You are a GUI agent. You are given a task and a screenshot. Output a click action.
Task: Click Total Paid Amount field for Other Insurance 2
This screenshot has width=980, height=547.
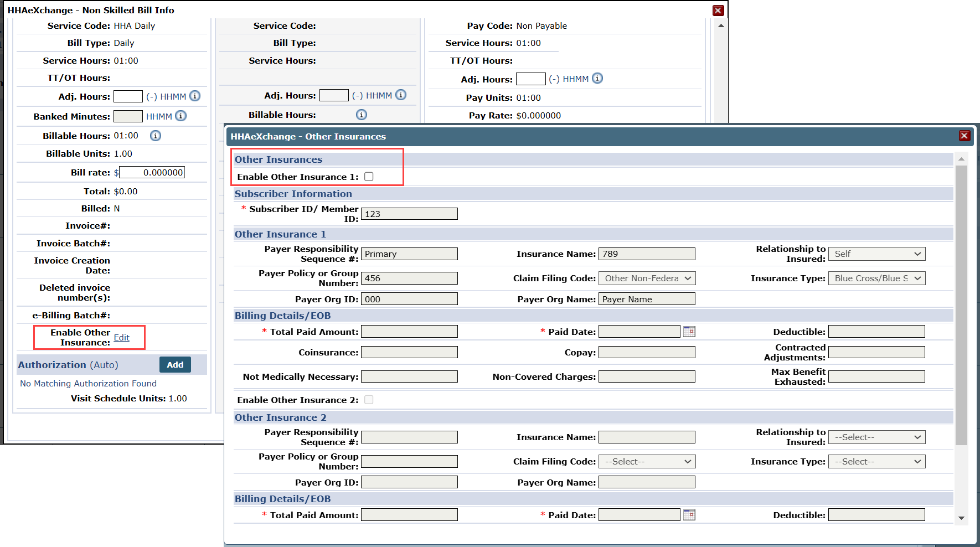pos(409,515)
